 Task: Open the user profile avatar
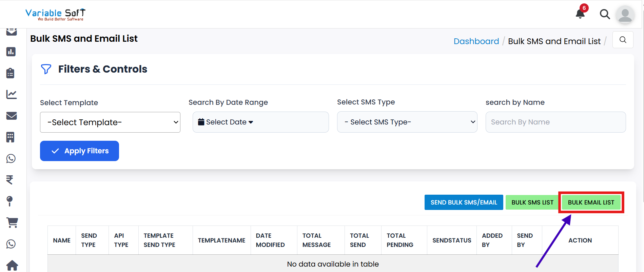click(625, 15)
